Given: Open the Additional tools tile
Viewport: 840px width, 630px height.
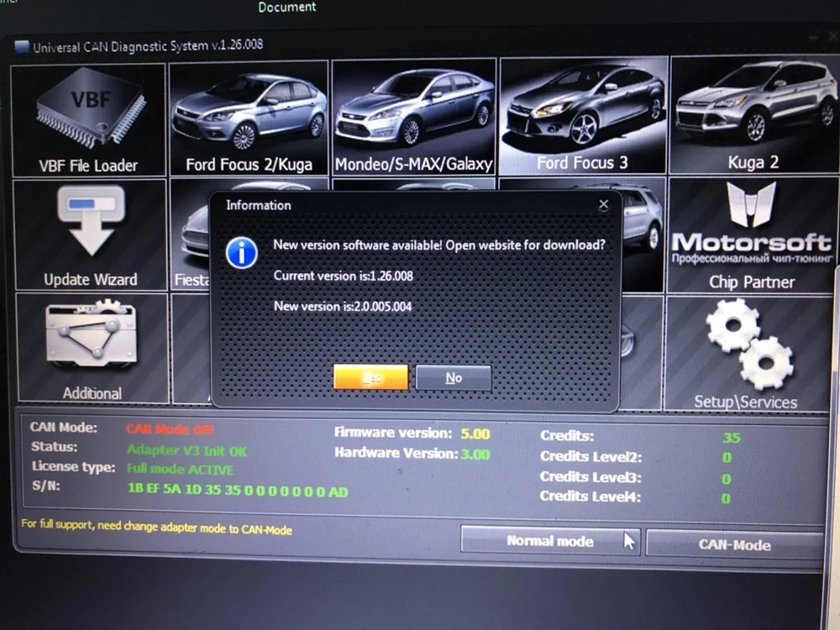Looking at the screenshot, I should [x=92, y=348].
